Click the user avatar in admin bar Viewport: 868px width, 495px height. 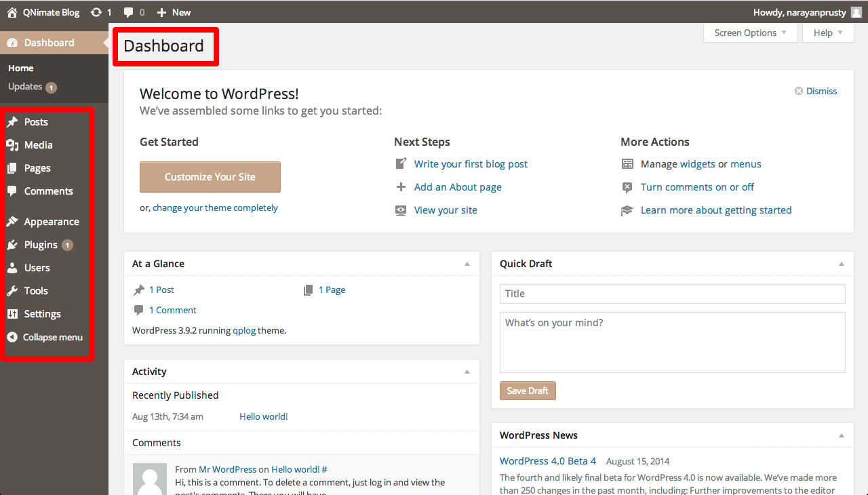tap(856, 12)
